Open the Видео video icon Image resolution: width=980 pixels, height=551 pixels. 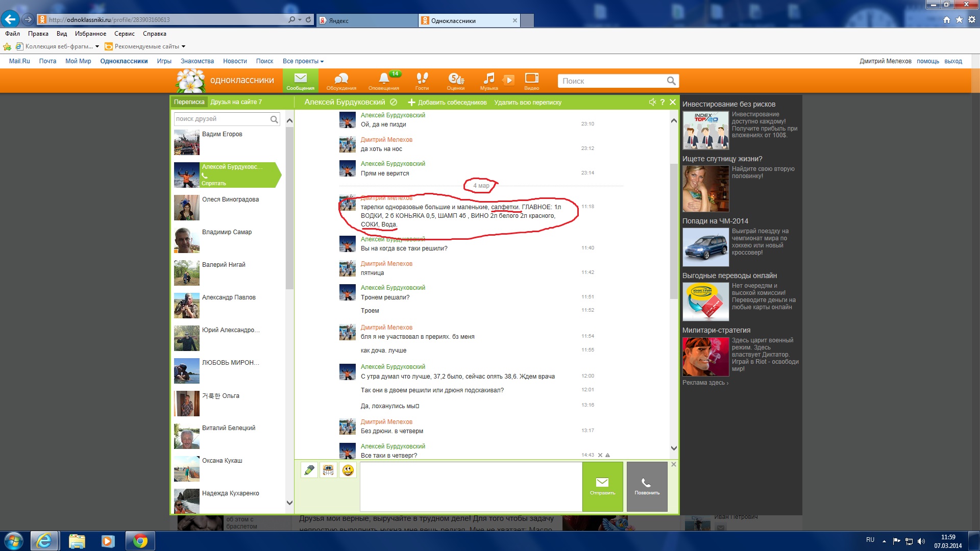pyautogui.click(x=531, y=81)
